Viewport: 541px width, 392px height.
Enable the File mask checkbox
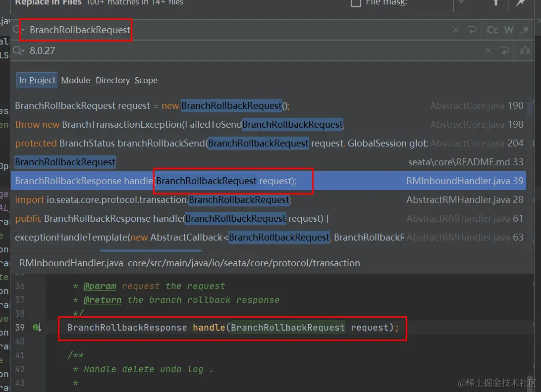pos(356,3)
